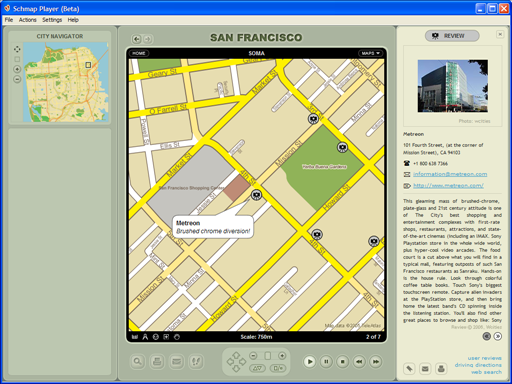The height and width of the screenshot is (384, 512).
Task: Click the square box icon in City Navigator
Action: click(x=17, y=59)
